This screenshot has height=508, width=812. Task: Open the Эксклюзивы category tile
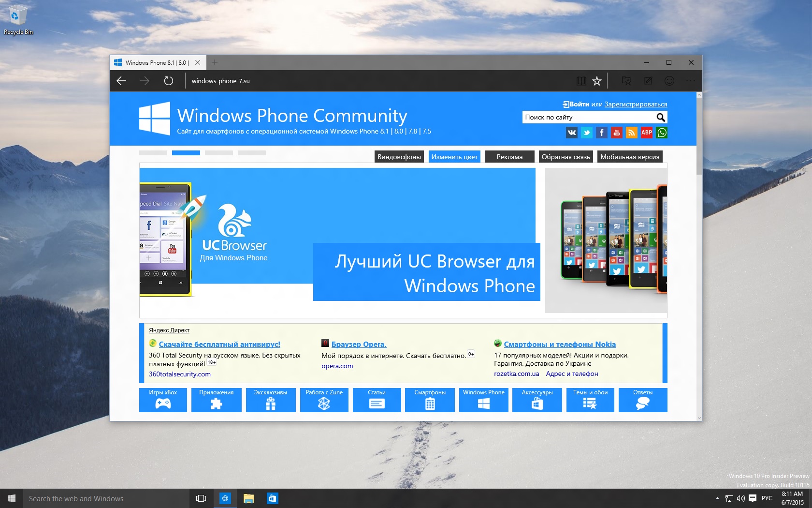click(x=271, y=400)
